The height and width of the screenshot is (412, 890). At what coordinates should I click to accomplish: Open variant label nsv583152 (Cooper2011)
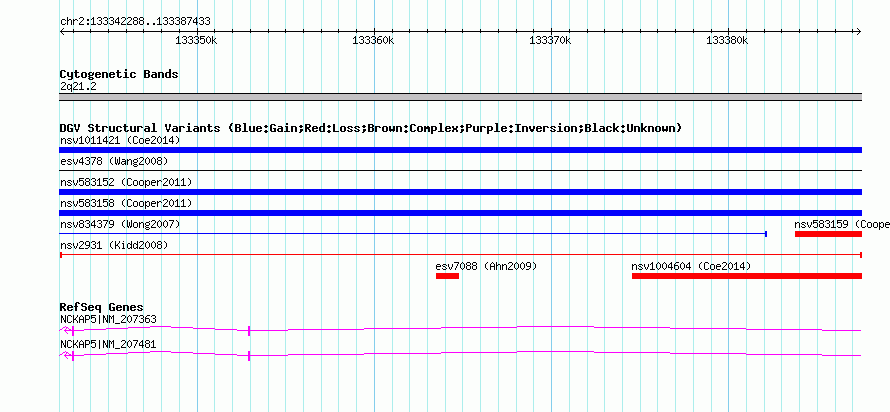tap(126, 182)
